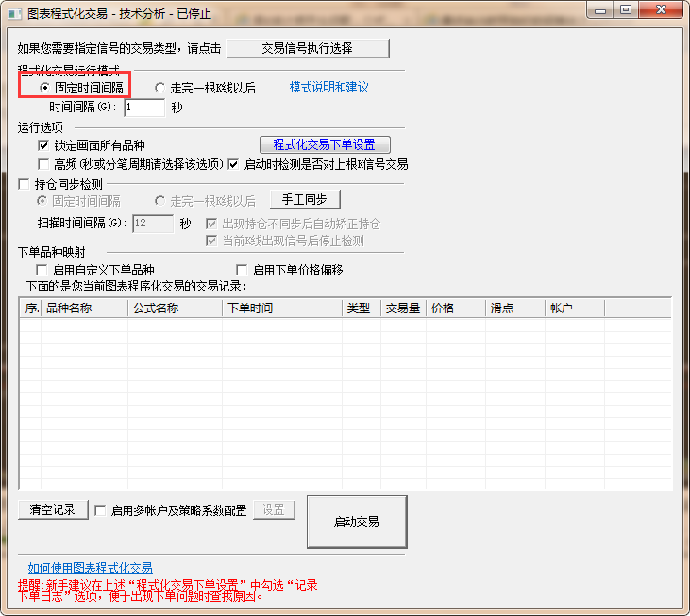Enable 启用自定义下单品种 checkbox
Image resolution: width=690 pixels, height=616 pixels.
[x=42, y=270]
